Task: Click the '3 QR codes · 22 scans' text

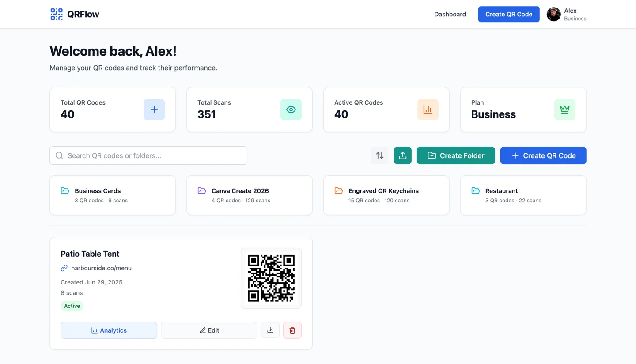Action: click(x=513, y=201)
